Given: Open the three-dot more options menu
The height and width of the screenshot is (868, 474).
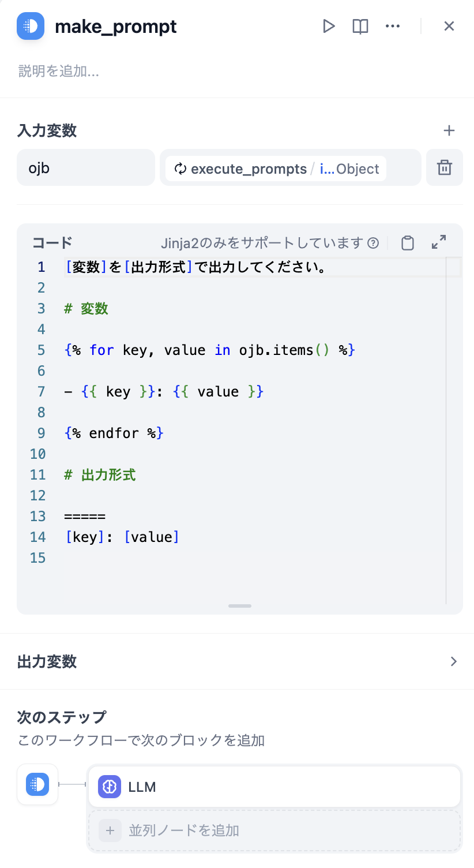Looking at the screenshot, I should (x=393, y=26).
